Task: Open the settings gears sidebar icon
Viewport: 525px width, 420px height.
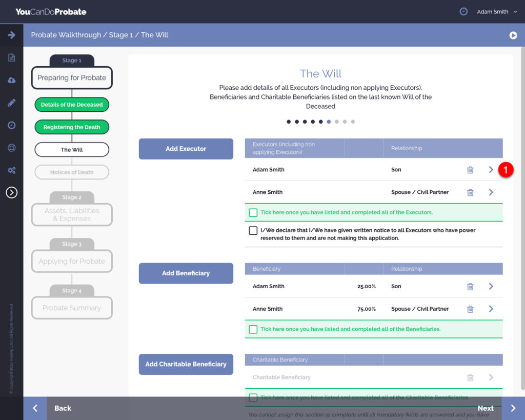Action: 11,170
